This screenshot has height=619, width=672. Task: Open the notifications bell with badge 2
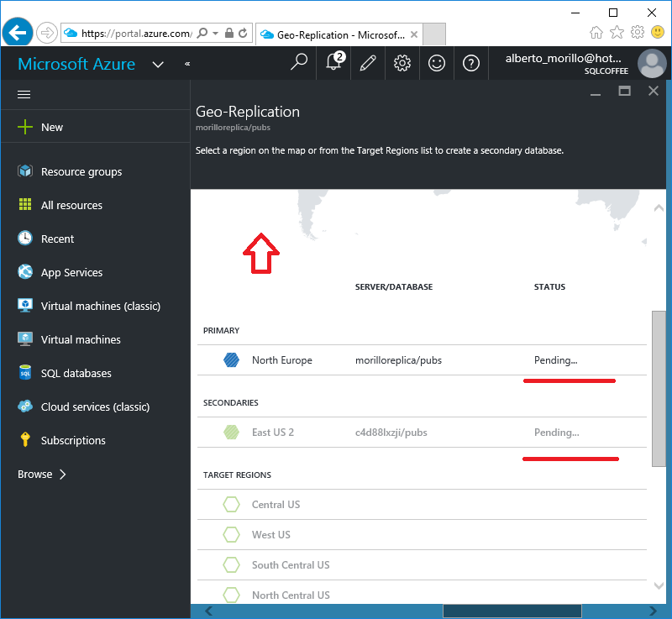point(333,62)
